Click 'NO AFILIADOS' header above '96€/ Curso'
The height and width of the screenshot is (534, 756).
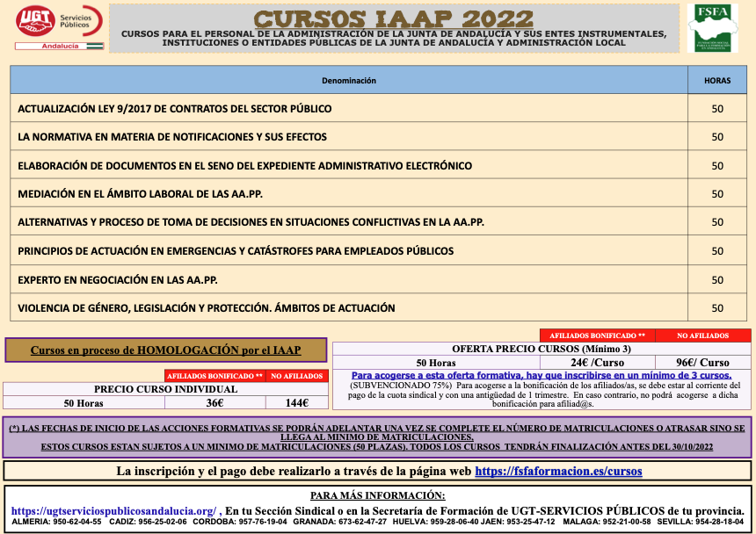[x=703, y=336]
